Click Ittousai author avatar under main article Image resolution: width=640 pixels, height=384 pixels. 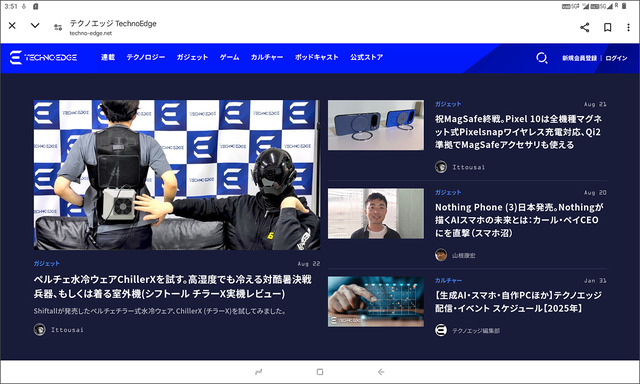[40, 329]
